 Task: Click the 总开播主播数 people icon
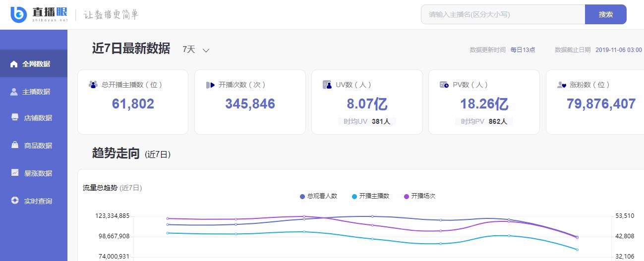pyautogui.click(x=93, y=85)
